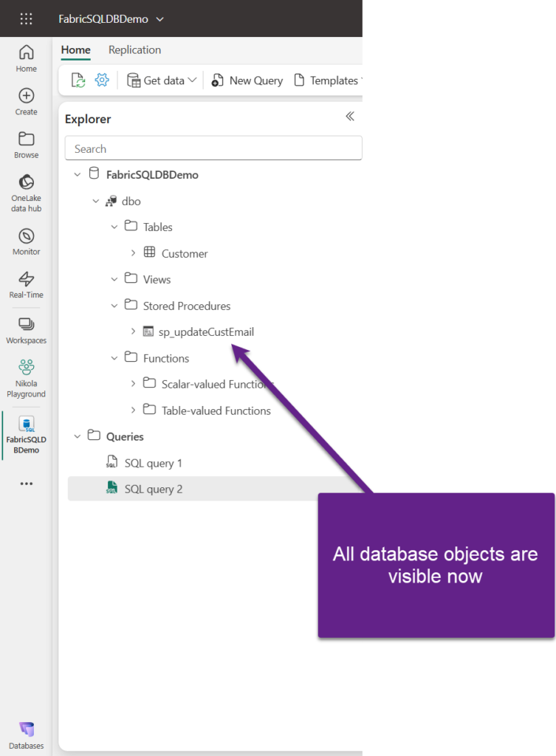This screenshot has width=556, height=756.
Task: Collapse the dbo schema node
Action: (95, 201)
